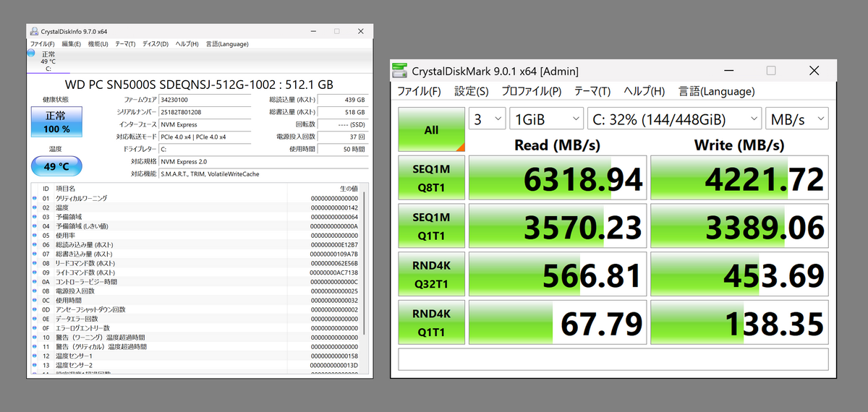Viewport: 868px width, 412px height.
Task: Click the 49 °C temperature button
Action: (56, 166)
